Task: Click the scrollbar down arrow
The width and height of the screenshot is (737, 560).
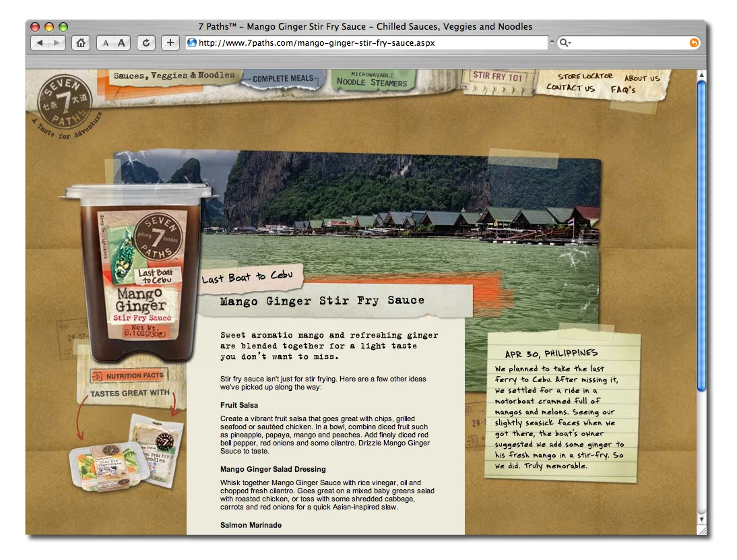Action: pyautogui.click(x=701, y=519)
